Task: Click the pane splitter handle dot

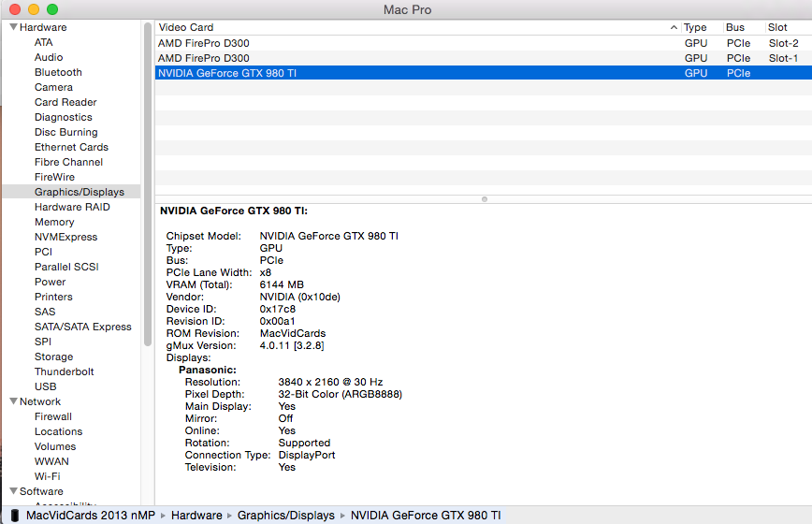Action: click(485, 199)
